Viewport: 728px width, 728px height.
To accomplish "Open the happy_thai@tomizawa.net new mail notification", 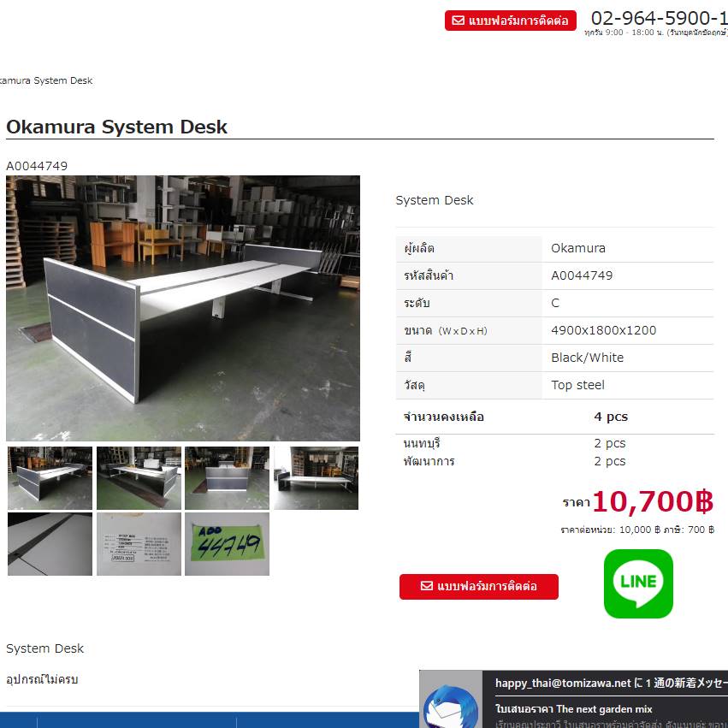I will [611, 683].
